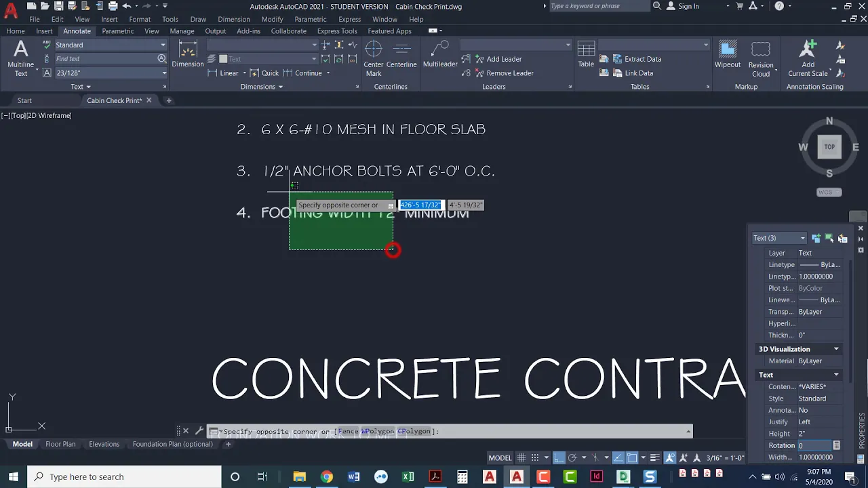Click the Link Data icon

coord(633,73)
